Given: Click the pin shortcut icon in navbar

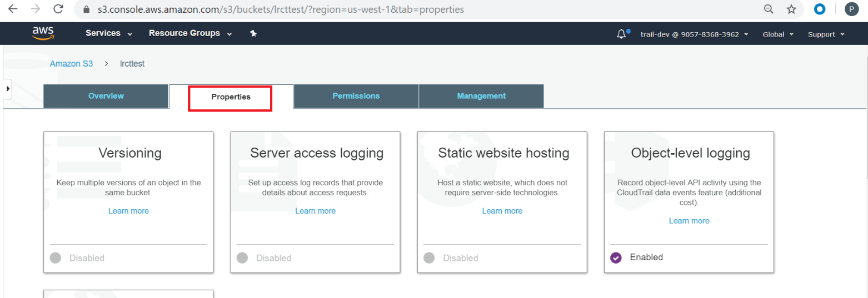Looking at the screenshot, I should point(253,34).
